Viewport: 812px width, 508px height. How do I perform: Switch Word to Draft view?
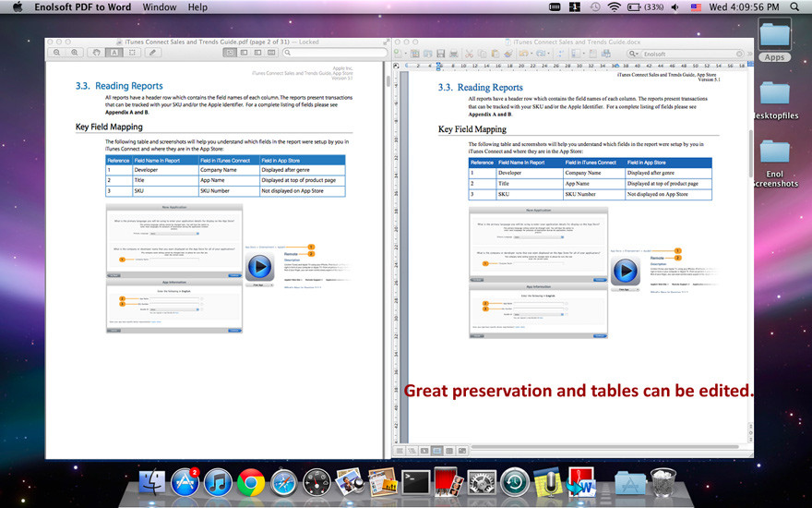coord(400,451)
